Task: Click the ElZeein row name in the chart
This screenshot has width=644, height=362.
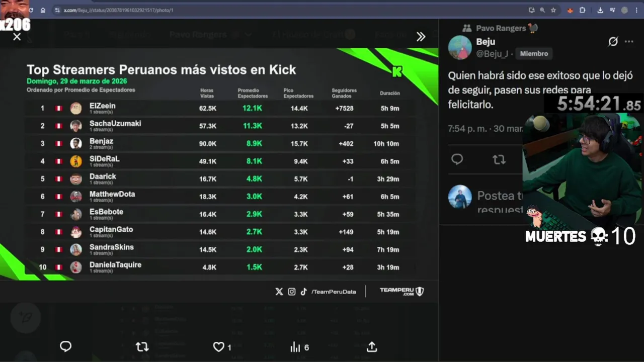Action: 102,106
